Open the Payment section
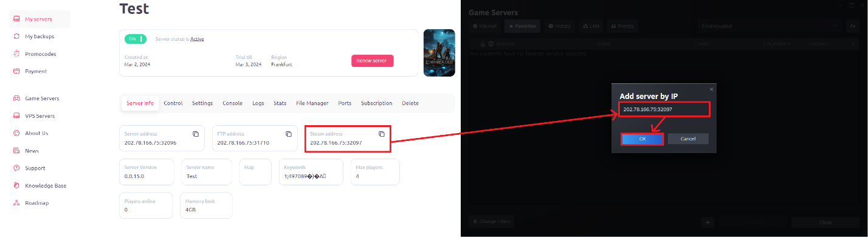Image resolution: width=868 pixels, height=237 pixels. [36, 71]
